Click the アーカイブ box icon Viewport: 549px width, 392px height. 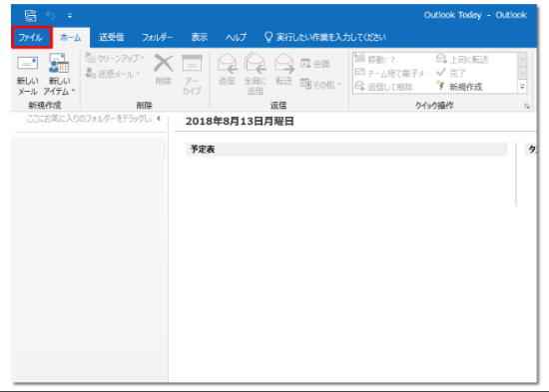192,64
